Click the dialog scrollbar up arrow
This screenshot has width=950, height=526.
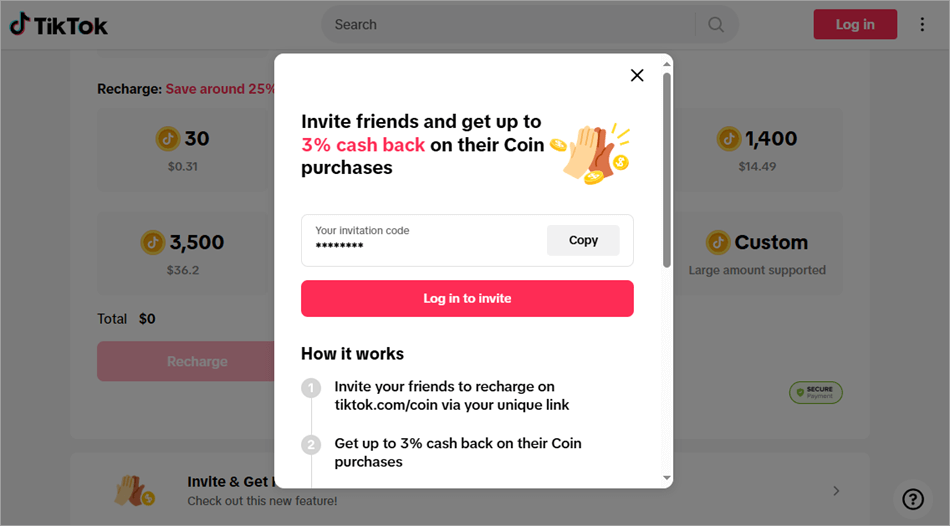click(x=667, y=63)
